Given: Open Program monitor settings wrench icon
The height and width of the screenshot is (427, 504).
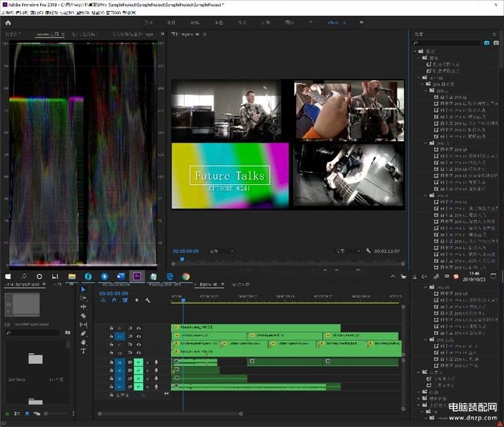Looking at the screenshot, I should click(x=368, y=251).
